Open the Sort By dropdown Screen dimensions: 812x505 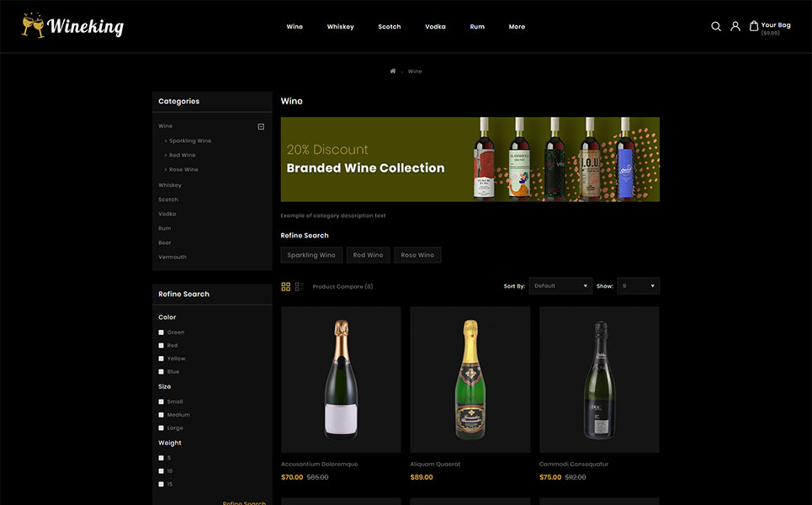[x=560, y=286]
